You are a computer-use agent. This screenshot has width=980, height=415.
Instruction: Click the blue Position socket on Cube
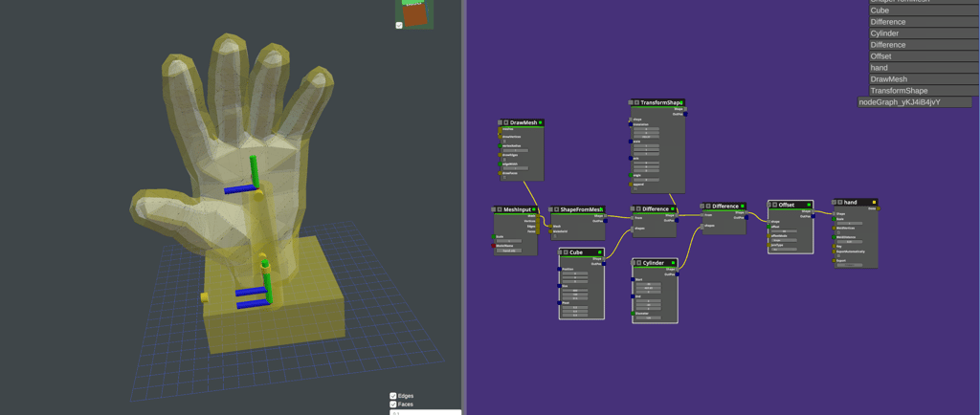coord(559,269)
